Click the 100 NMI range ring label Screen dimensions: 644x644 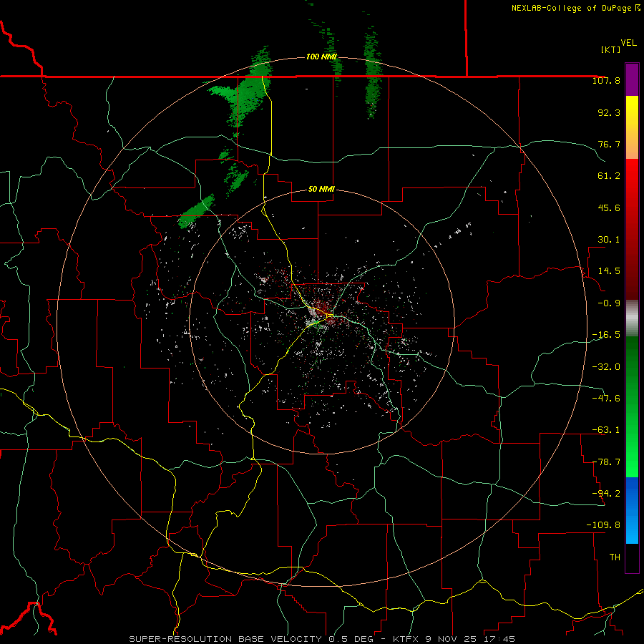(321, 57)
